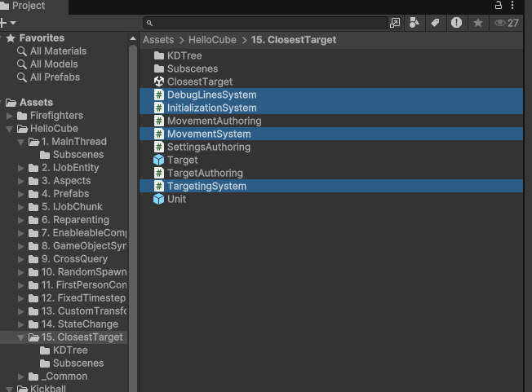Collapse the HelloCube folder arrow

click(x=10, y=129)
